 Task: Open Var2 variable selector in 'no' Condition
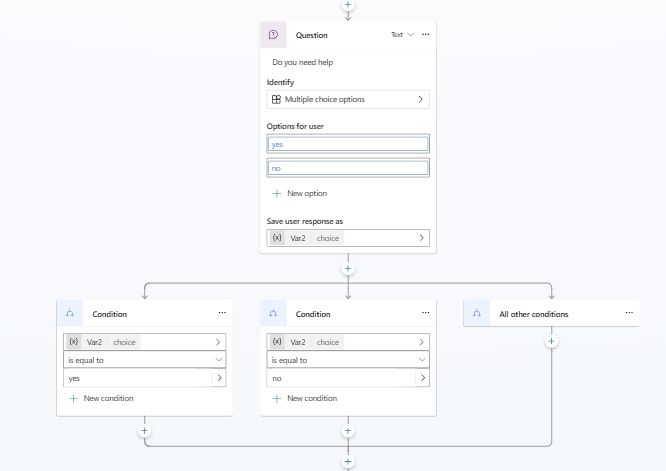348,342
